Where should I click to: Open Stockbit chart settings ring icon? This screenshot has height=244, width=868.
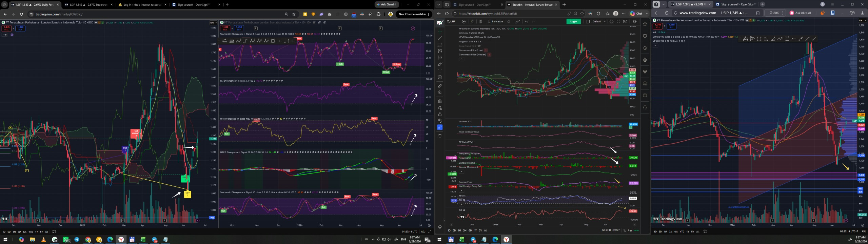[611, 21]
